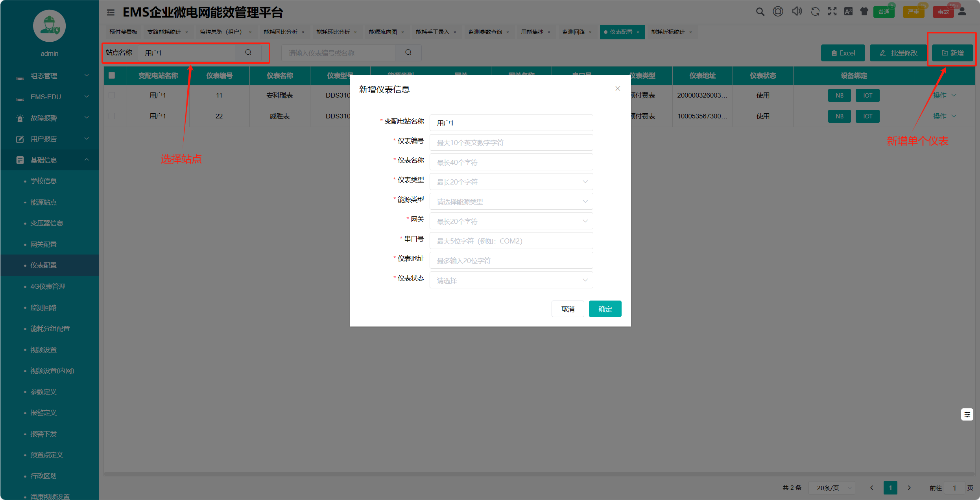This screenshot has width=980, height=500.
Task: Click the 仪表编号 input field
Action: (511, 142)
